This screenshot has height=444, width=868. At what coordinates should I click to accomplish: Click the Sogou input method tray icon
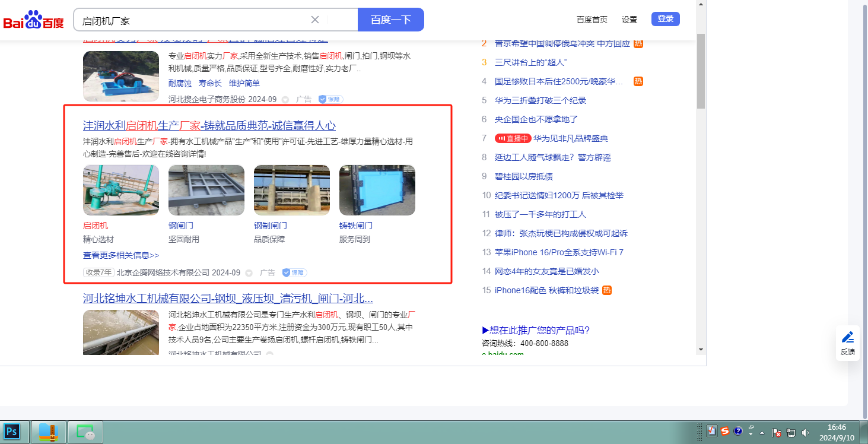pos(725,432)
